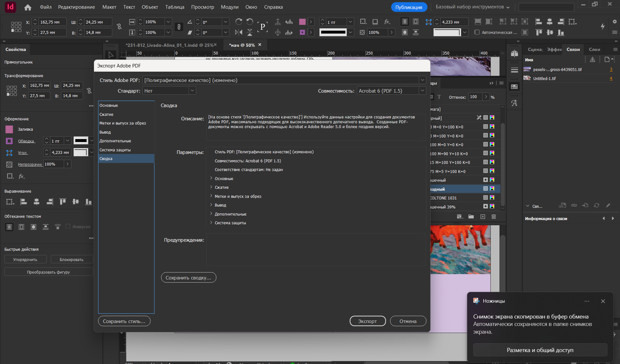Click Разметка и общий доступ in Ножницы notification
Viewport: 620px width, 364px height.
[x=540, y=350]
